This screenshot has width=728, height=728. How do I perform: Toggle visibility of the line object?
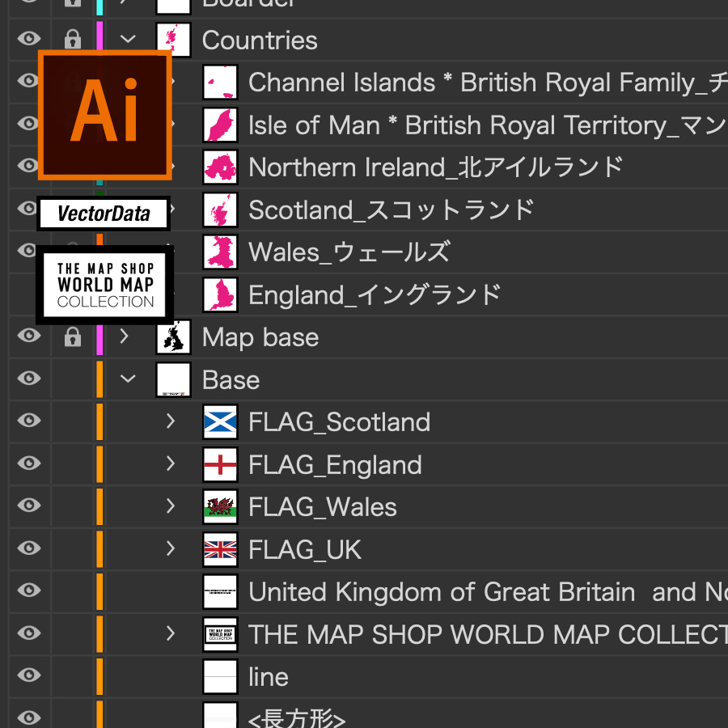[29, 675]
